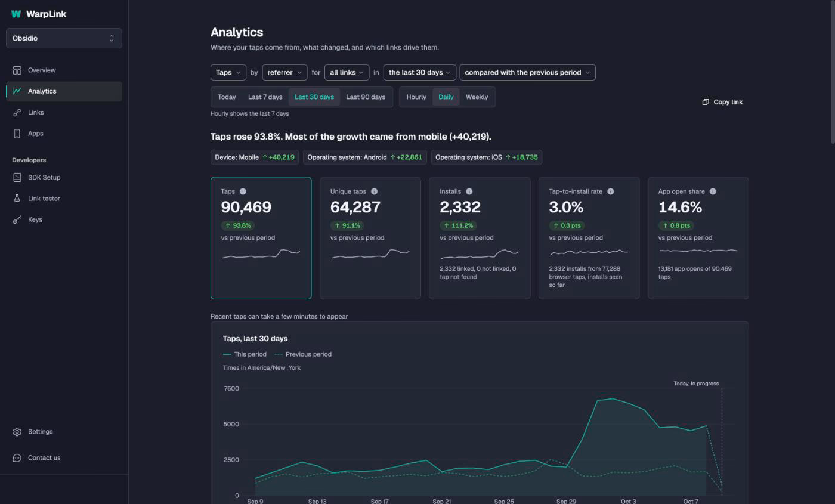Open the all links filter dropdown
The height and width of the screenshot is (504, 835).
point(347,73)
